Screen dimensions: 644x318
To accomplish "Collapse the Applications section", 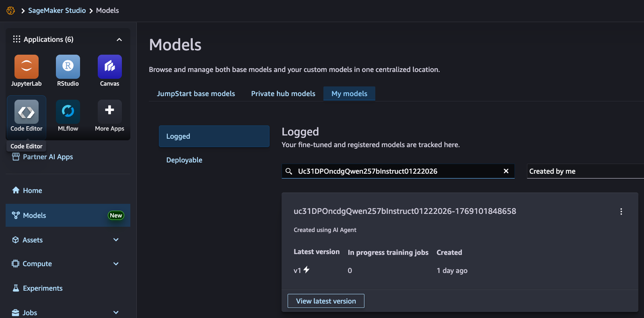I will [119, 39].
